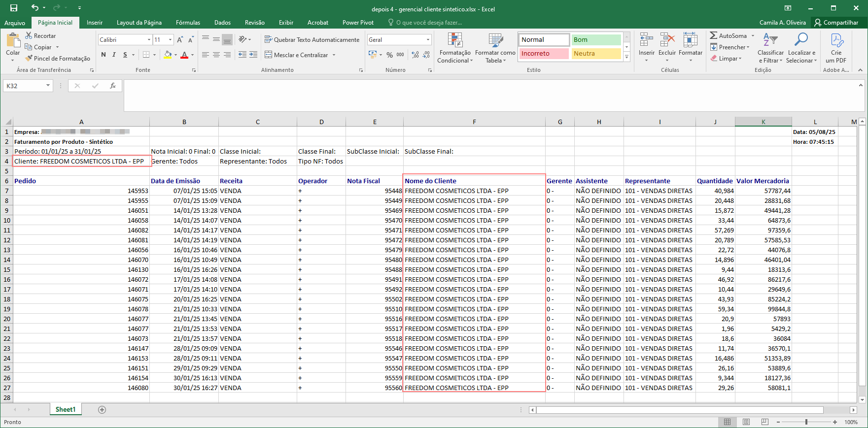The width and height of the screenshot is (868, 428).
Task: Apply percent style format
Action: click(389, 55)
